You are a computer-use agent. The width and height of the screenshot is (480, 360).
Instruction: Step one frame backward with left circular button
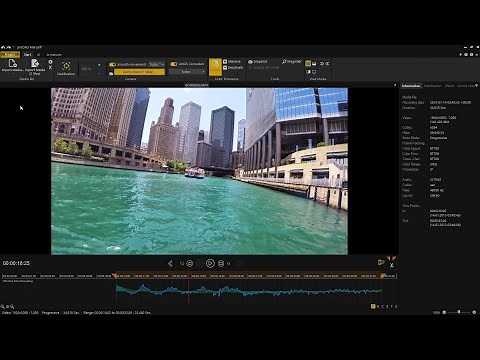[x=190, y=263]
